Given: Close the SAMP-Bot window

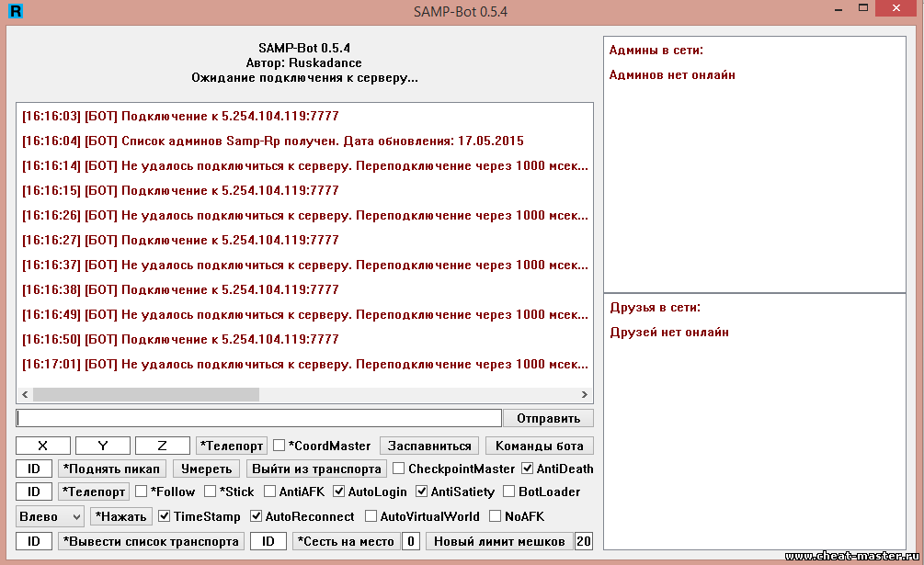Looking at the screenshot, I should (x=896, y=8).
